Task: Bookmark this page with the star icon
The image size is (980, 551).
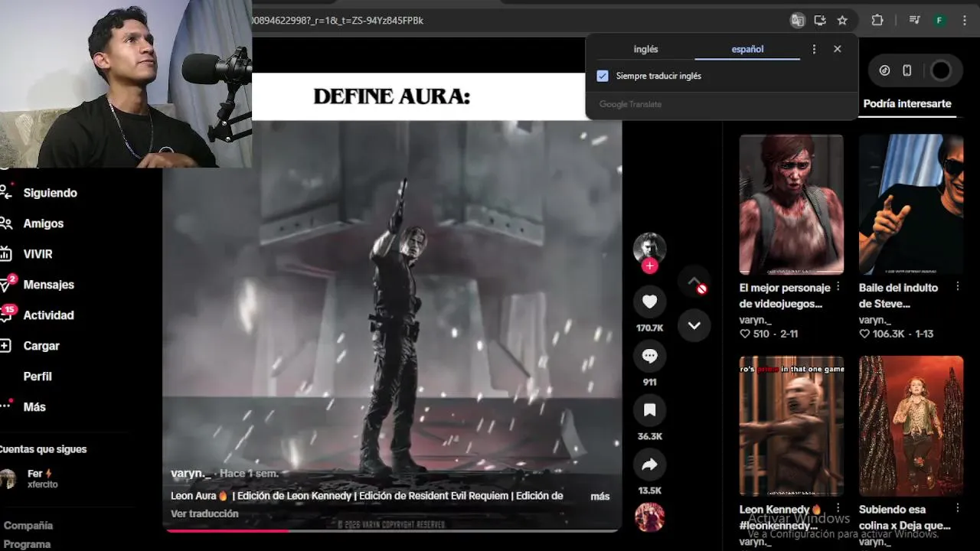Action: (x=842, y=21)
